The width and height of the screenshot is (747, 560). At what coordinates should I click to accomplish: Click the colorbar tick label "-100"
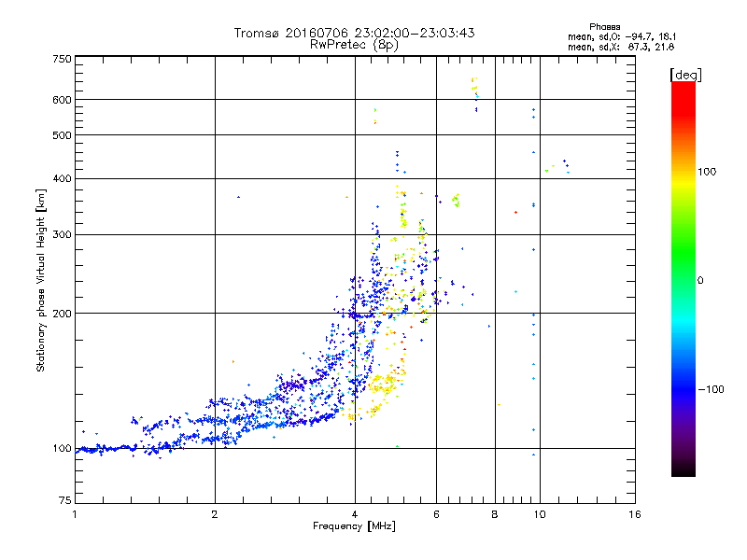pyautogui.click(x=711, y=389)
